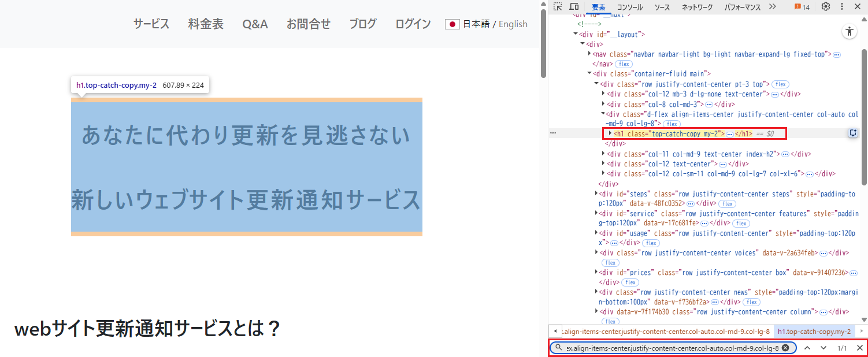Open DevTools settings gear

826,7
